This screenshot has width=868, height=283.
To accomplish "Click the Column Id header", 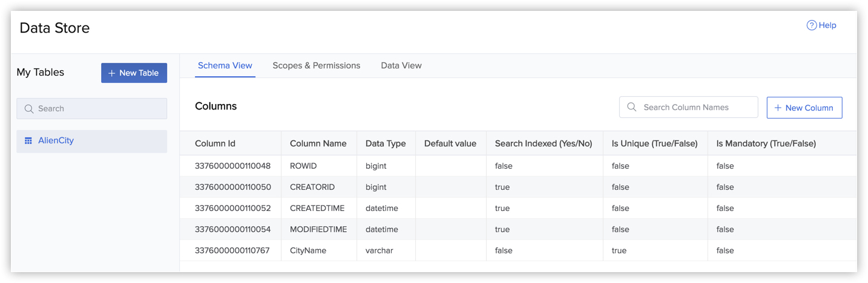I will 215,143.
